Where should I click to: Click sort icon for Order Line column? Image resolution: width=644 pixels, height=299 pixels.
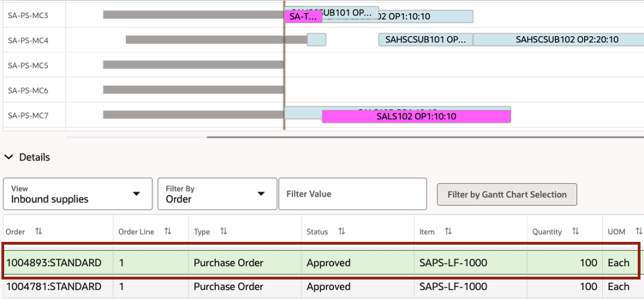coord(168,231)
